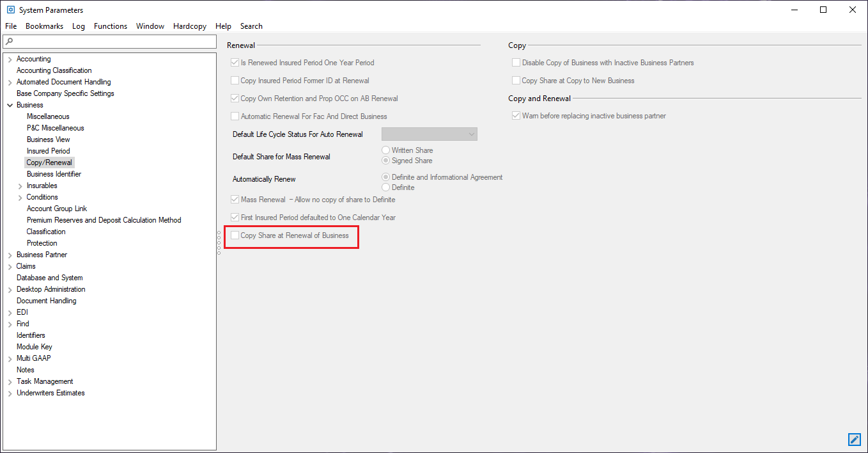868x453 pixels.
Task: Click the pencil edit icon bottom right
Action: [x=854, y=439]
